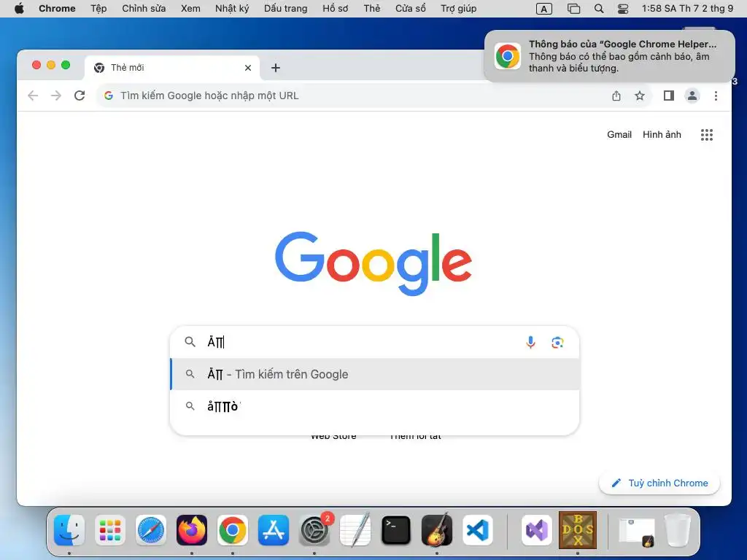Open the Chỉnh sửa menu

144,9
